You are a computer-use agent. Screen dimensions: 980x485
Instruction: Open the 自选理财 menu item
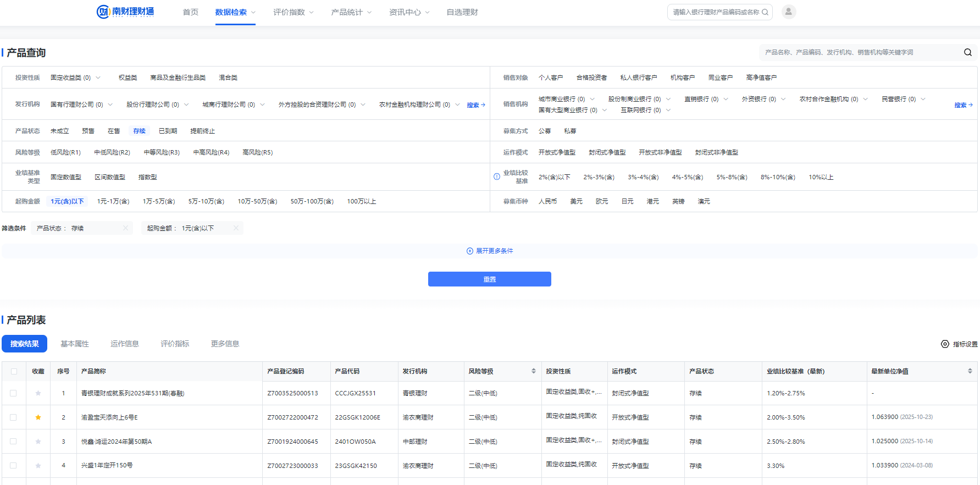(462, 12)
